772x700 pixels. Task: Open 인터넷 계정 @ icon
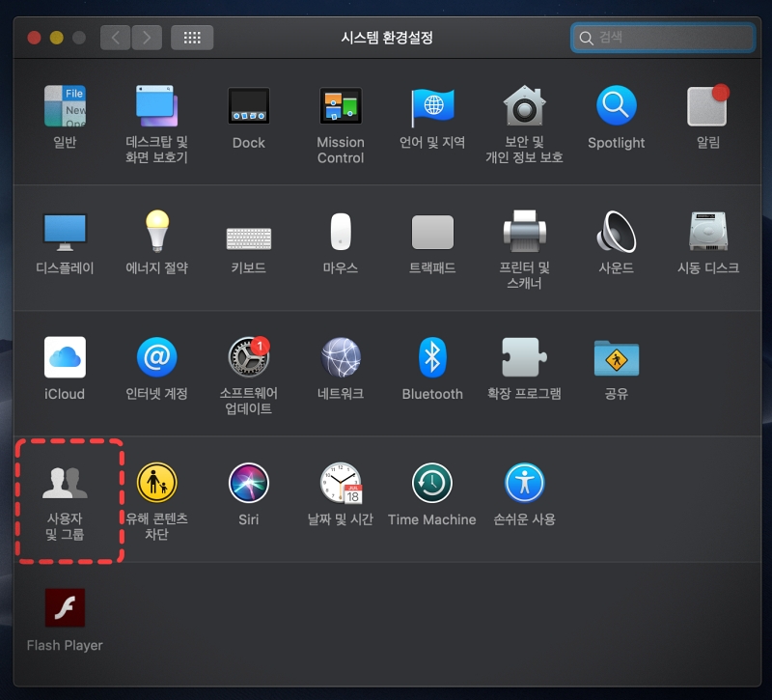tap(156, 357)
